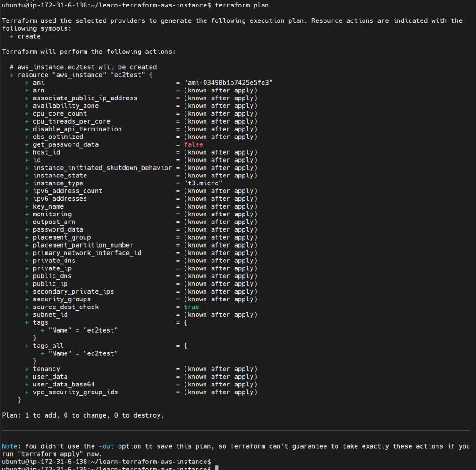The image size is (476, 470).
Task: Click the blue "-out" option text
Action: click(106, 446)
